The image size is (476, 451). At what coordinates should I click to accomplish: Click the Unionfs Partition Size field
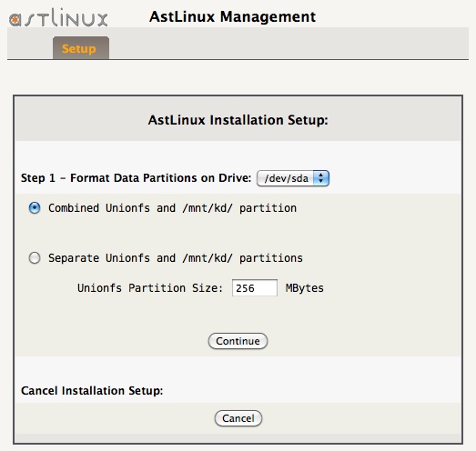pyautogui.click(x=255, y=288)
